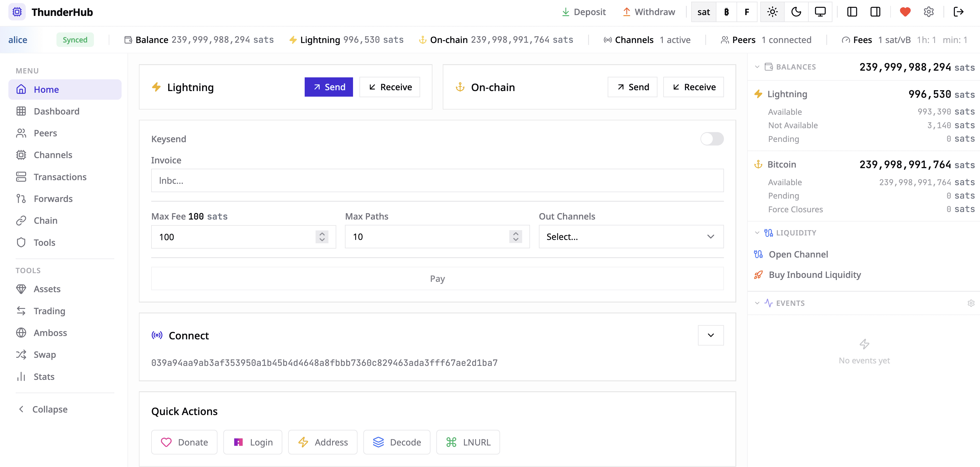Toggle left sidebar panel icon

tap(852, 12)
